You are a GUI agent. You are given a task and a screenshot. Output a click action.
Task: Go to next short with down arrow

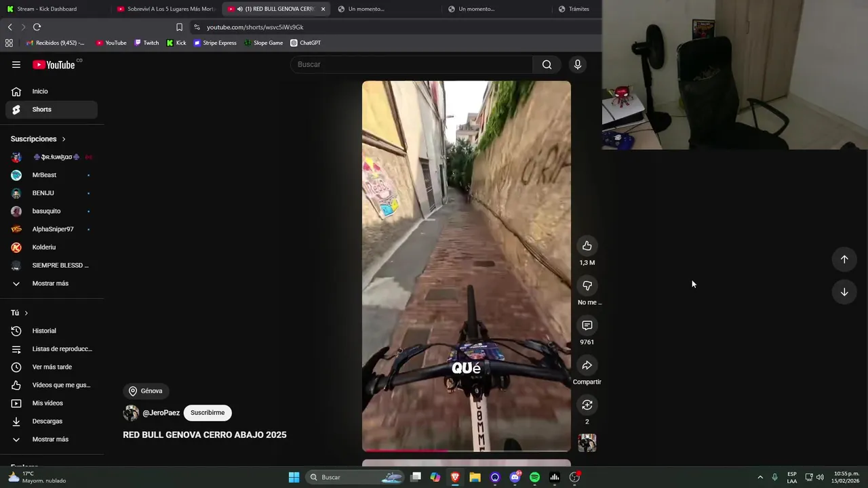tap(844, 292)
